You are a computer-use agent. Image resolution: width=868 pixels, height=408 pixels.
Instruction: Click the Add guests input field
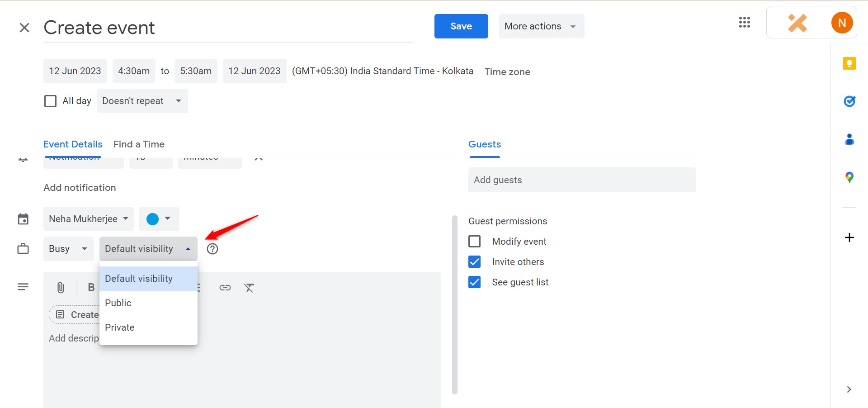click(581, 180)
